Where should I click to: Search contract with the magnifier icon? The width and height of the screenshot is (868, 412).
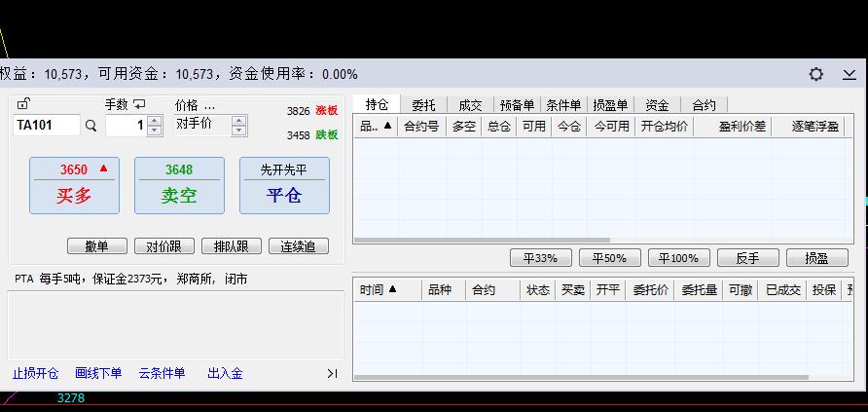[x=90, y=127]
